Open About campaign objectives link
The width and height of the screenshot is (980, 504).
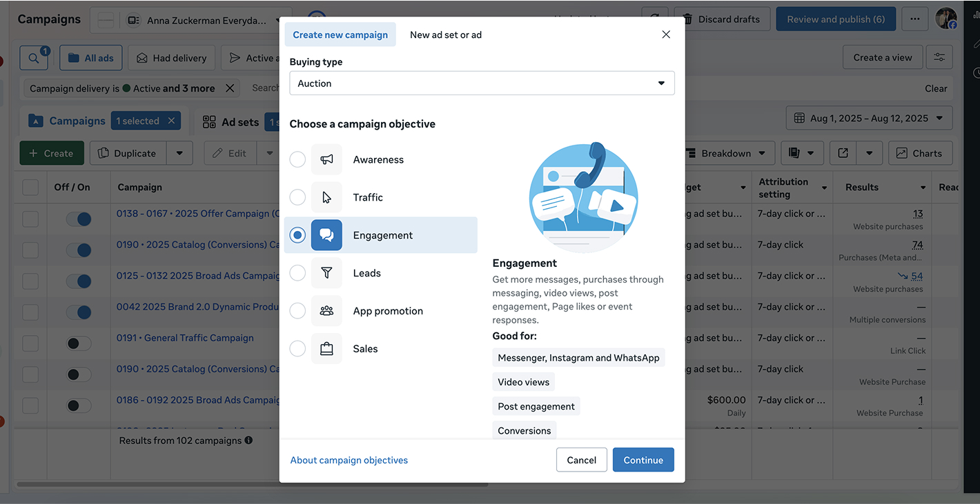(349, 461)
